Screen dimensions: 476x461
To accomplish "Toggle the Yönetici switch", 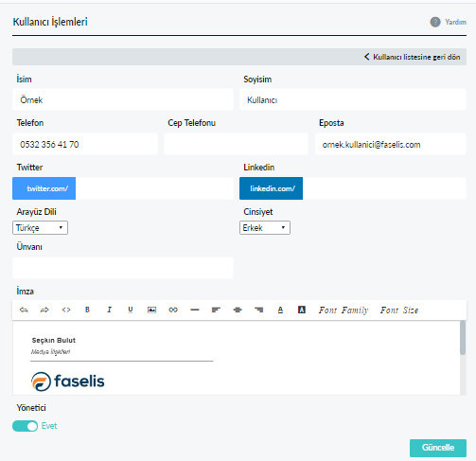I will click(26, 426).
